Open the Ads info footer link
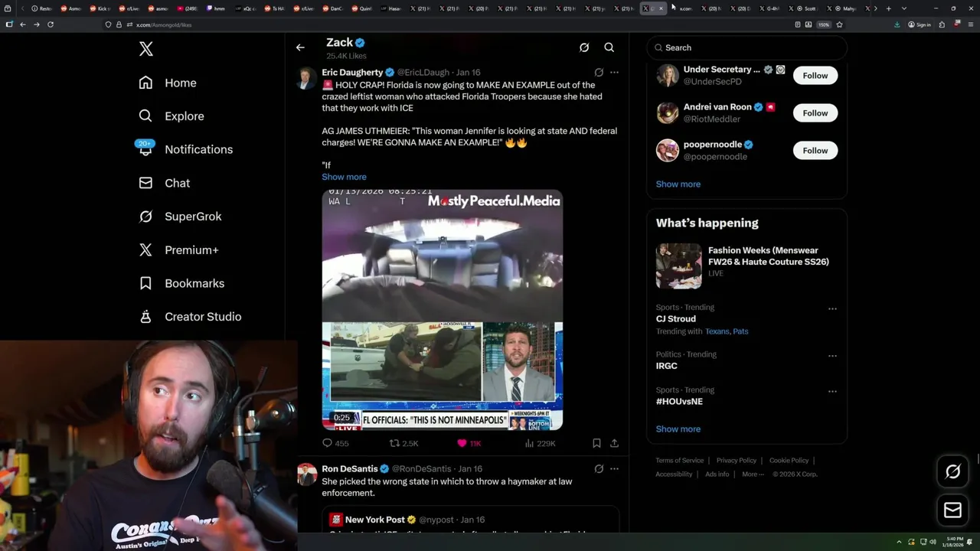Viewport: 980px width, 551px height. tap(717, 474)
